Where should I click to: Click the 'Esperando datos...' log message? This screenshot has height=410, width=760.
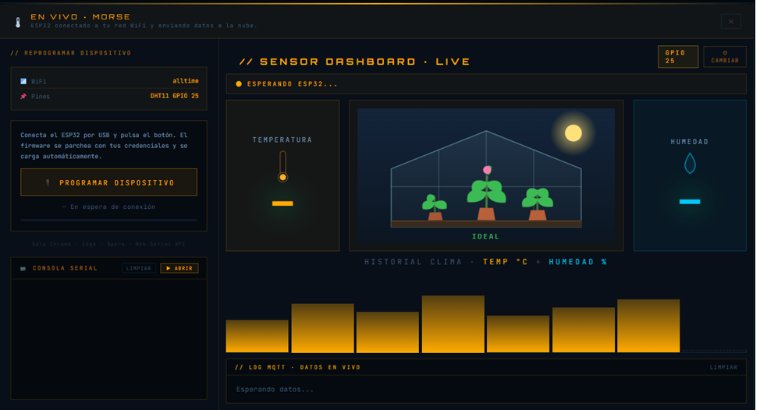pos(275,389)
